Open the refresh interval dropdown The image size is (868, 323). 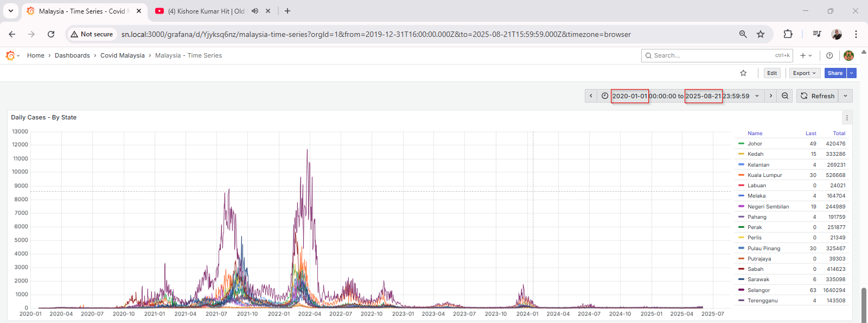tap(845, 96)
